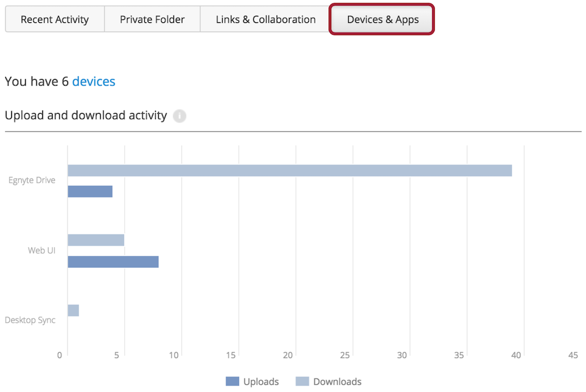This screenshot has width=586, height=392.
Task: Toggle Downloads legend swatch
Action: click(x=302, y=381)
